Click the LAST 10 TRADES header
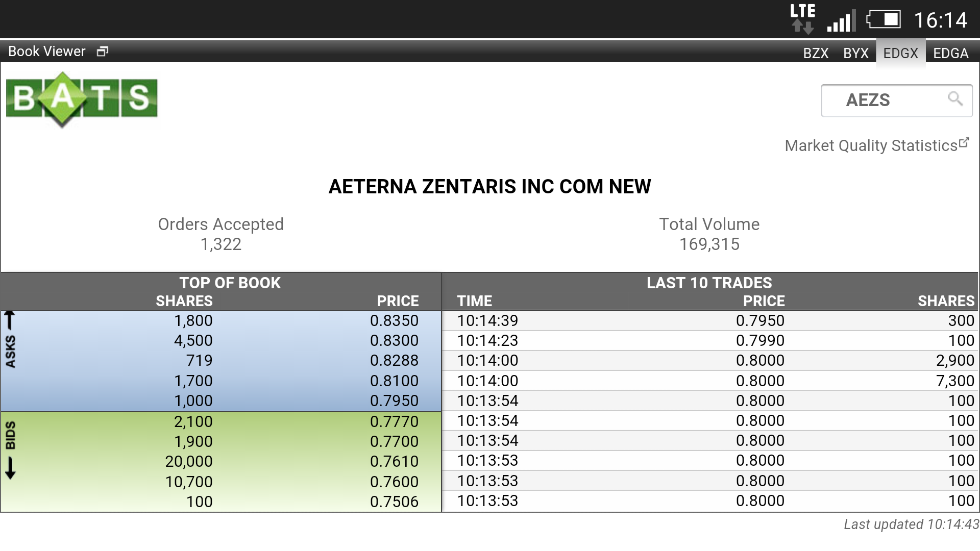The width and height of the screenshot is (980, 551). (x=709, y=283)
